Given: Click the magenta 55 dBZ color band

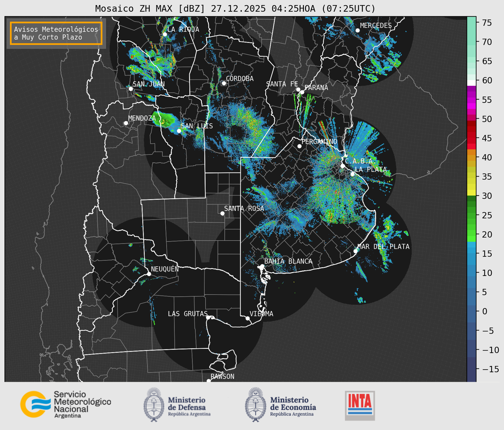Looking at the screenshot, I should coord(471,100).
